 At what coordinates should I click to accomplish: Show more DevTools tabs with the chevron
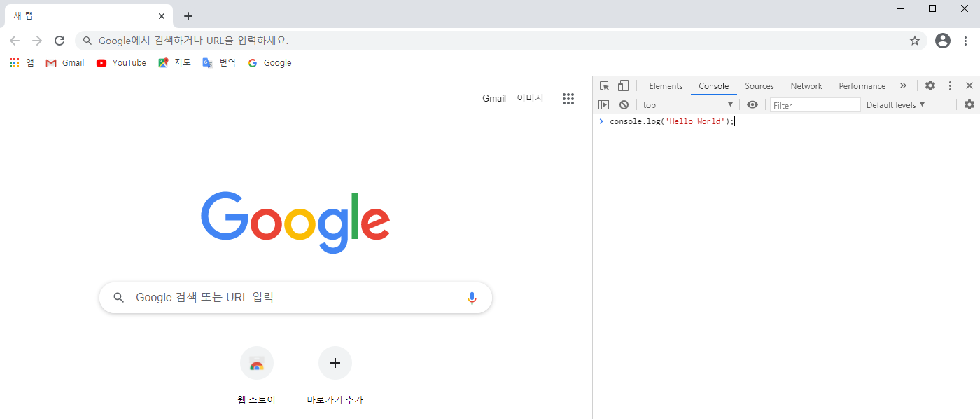click(x=903, y=85)
